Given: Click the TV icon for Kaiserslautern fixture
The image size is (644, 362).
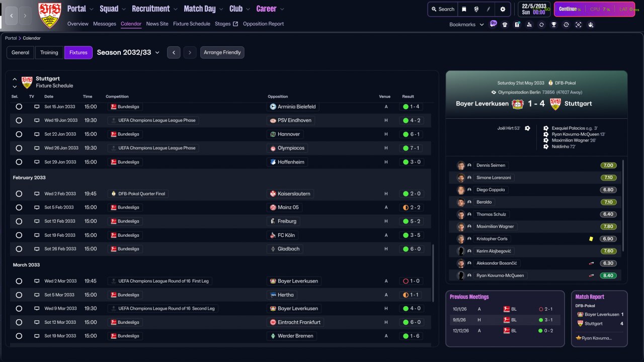Looking at the screenshot, I should [x=37, y=194].
